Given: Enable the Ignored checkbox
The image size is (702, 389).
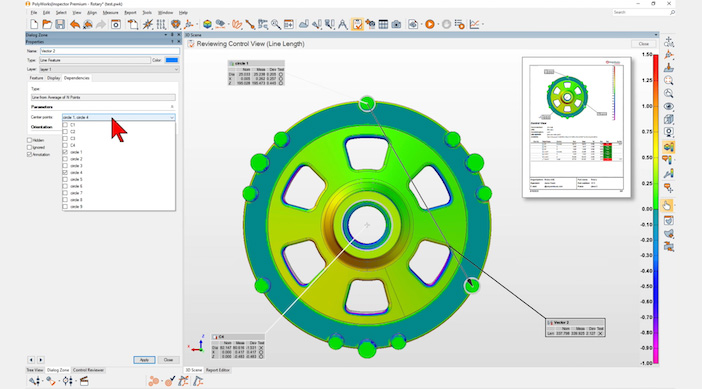Looking at the screenshot, I should pyautogui.click(x=30, y=147).
